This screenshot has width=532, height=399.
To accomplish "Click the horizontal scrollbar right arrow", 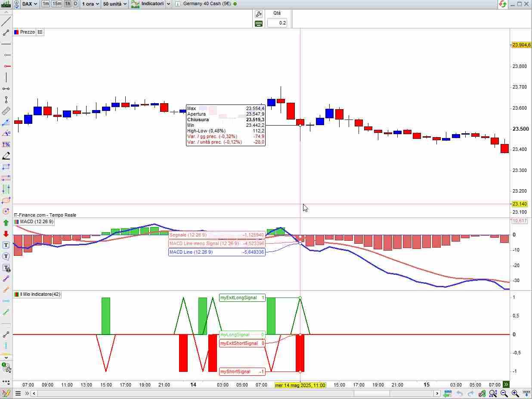I will point(437,393).
